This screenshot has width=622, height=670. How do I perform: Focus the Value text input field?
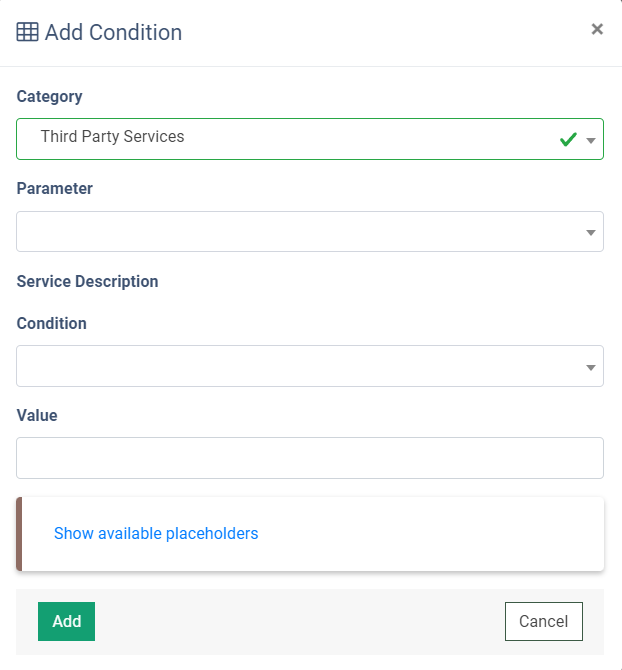pyautogui.click(x=310, y=458)
